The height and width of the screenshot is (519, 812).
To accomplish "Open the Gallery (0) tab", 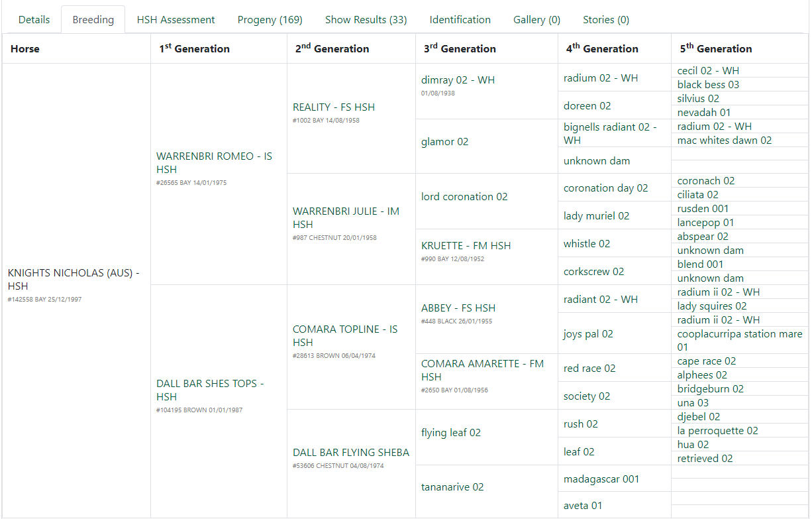I will (536, 20).
